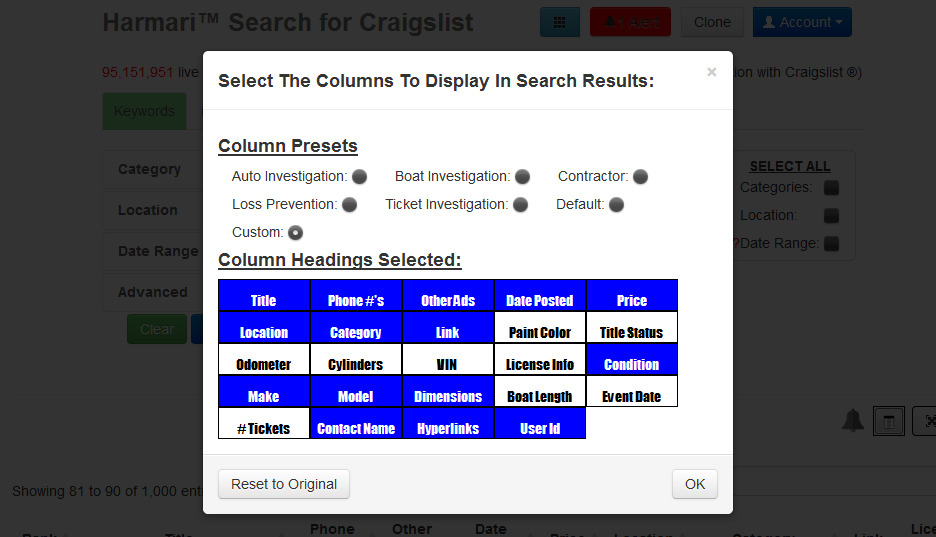Select the Default column preset
936x537 pixels.
pyautogui.click(x=617, y=205)
